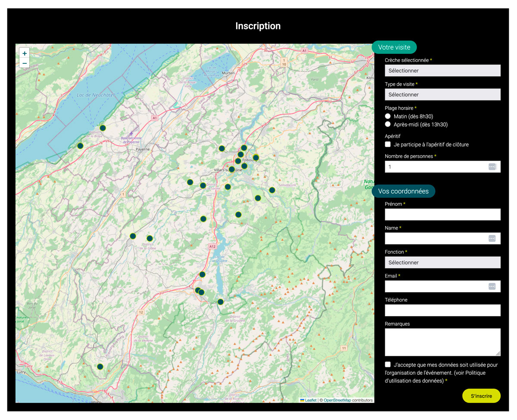
Task: Select the westernmost marker by Lac de Neuchâtel
Action: pos(80,146)
